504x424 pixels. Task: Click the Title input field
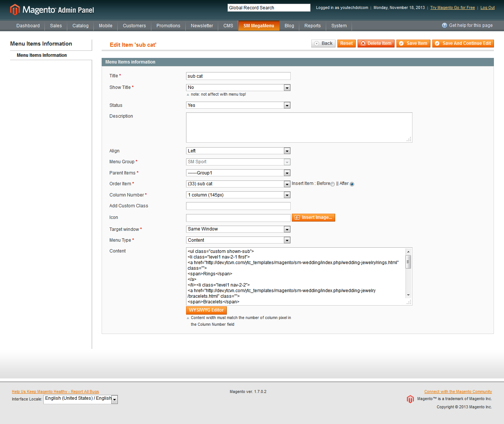coord(238,76)
